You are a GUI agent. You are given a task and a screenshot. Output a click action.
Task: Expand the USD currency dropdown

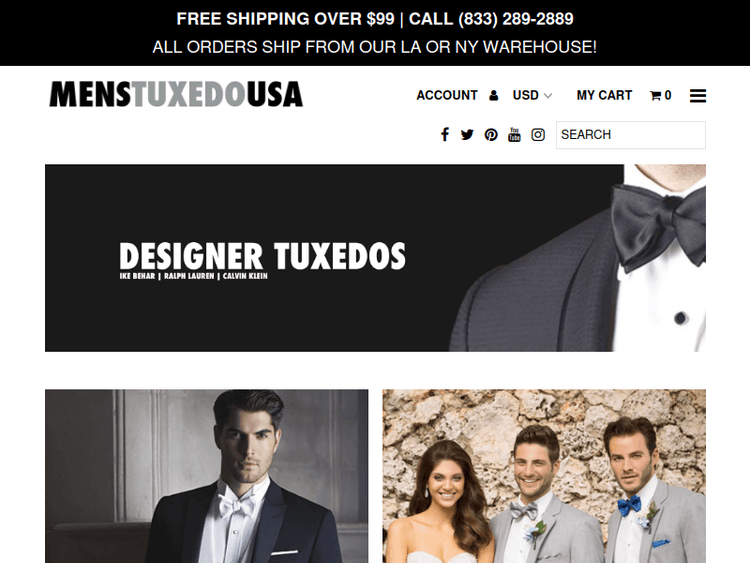[x=532, y=96]
